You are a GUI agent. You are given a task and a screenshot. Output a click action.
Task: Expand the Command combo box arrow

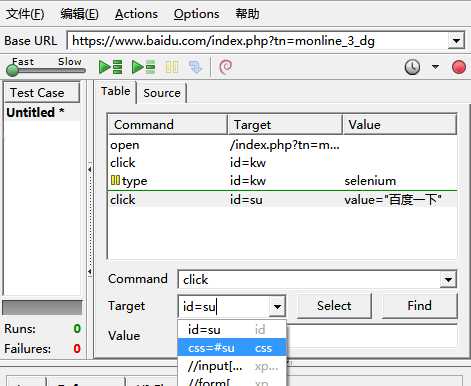click(448, 279)
